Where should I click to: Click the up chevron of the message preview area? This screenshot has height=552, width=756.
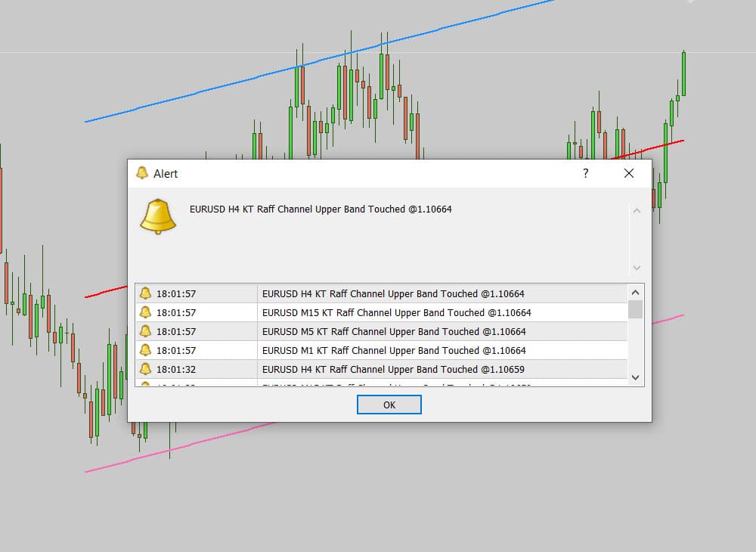pos(637,211)
